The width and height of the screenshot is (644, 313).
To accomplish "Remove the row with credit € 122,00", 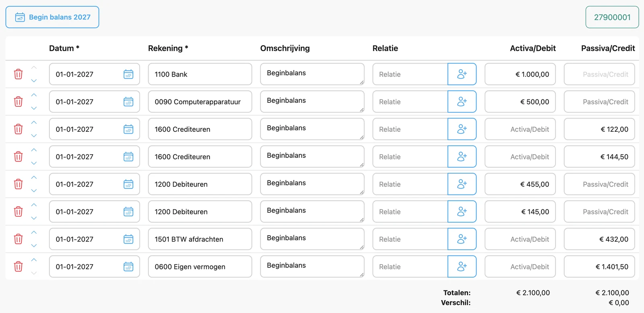I will click(x=19, y=129).
